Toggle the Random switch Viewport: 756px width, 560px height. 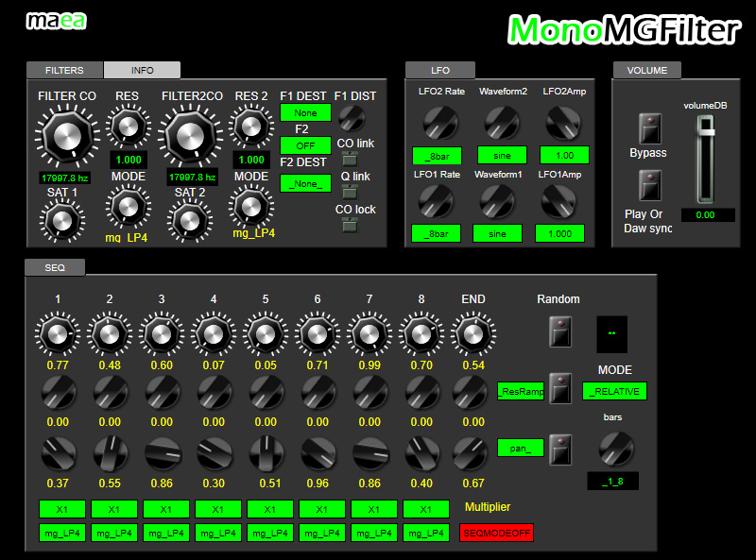(560, 331)
